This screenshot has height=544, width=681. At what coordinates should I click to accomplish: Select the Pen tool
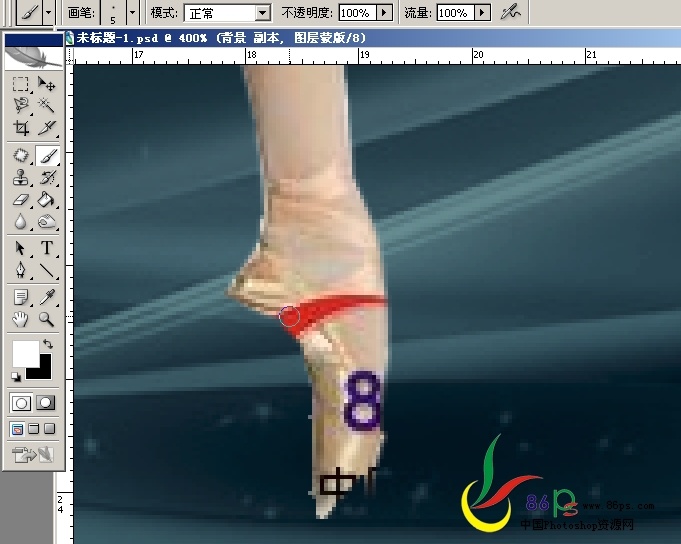(21, 270)
